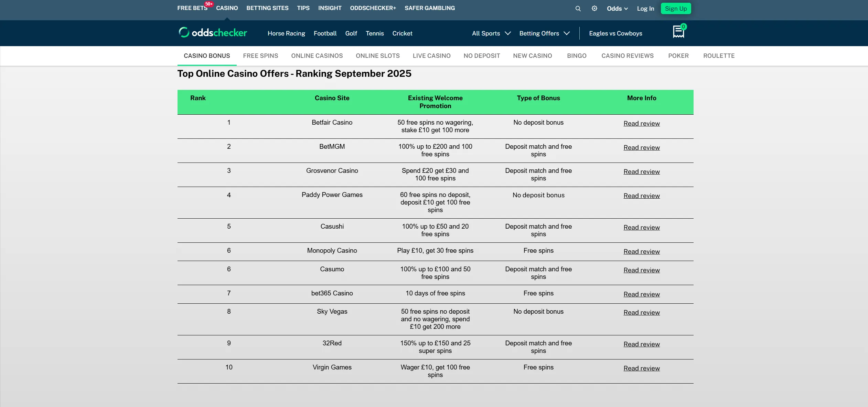Switch to the POKER tab
Image resolution: width=868 pixels, height=407 pixels.
(678, 56)
